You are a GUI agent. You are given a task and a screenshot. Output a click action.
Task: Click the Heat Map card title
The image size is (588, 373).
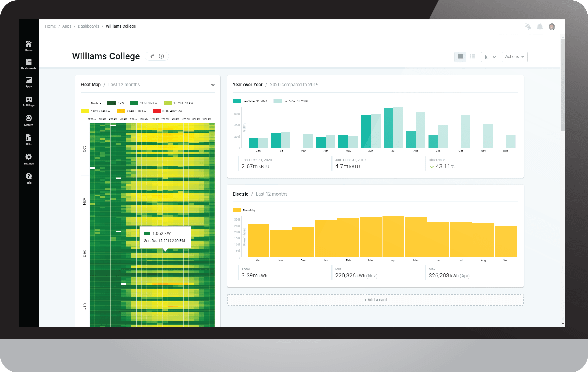[x=91, y=85]
